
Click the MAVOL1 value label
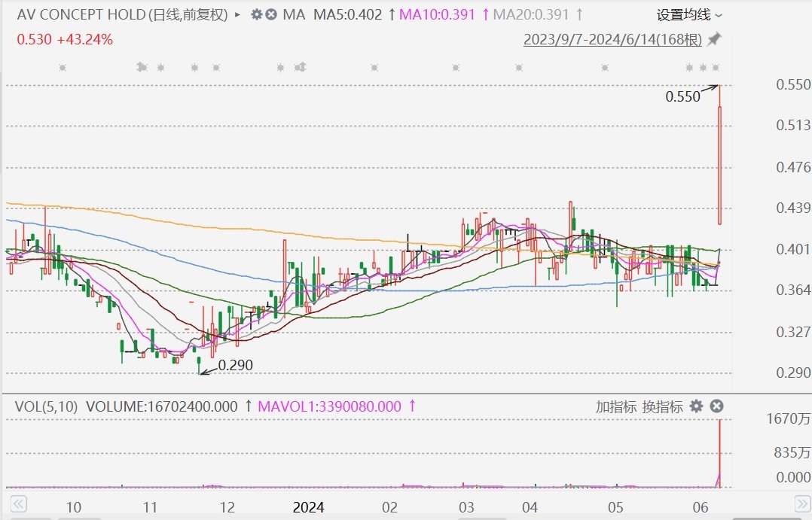[329, 406]
